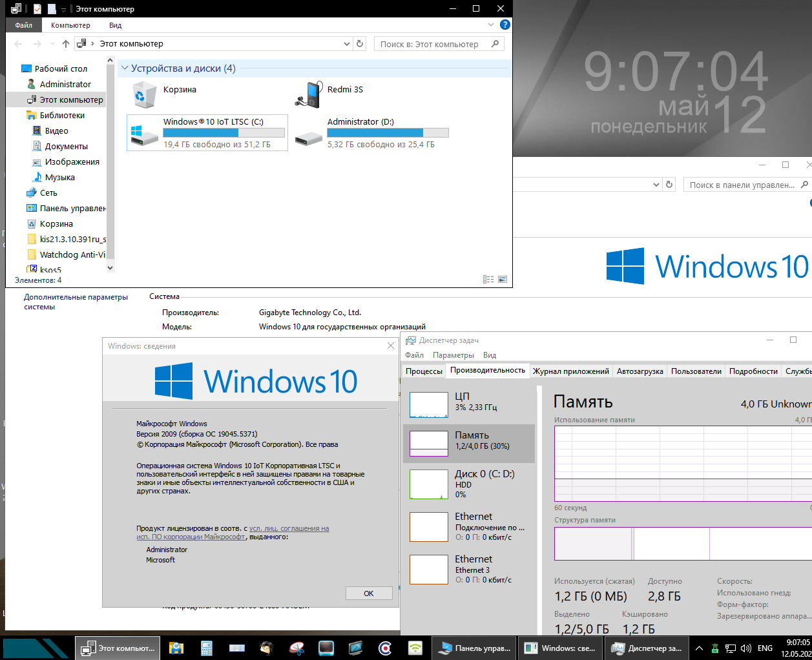
Task: Expand the Explorer ribbon chevron
Action: click(x=491, y=25)
